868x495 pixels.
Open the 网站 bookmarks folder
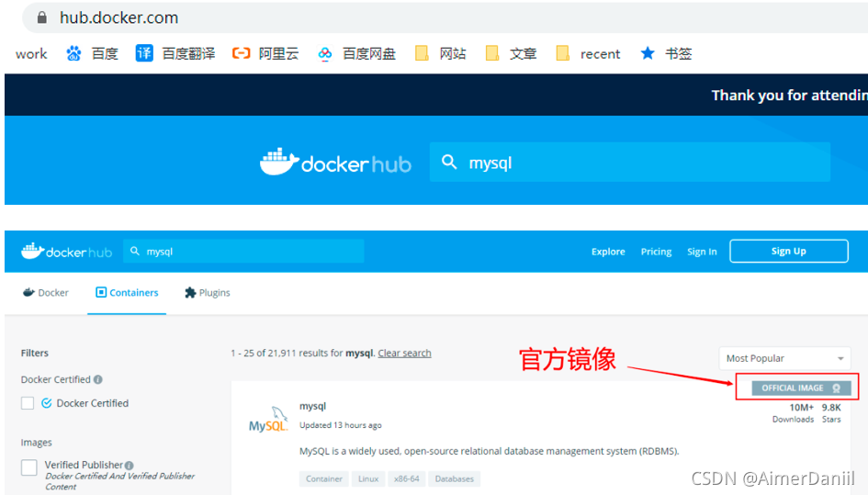point(422,53)
